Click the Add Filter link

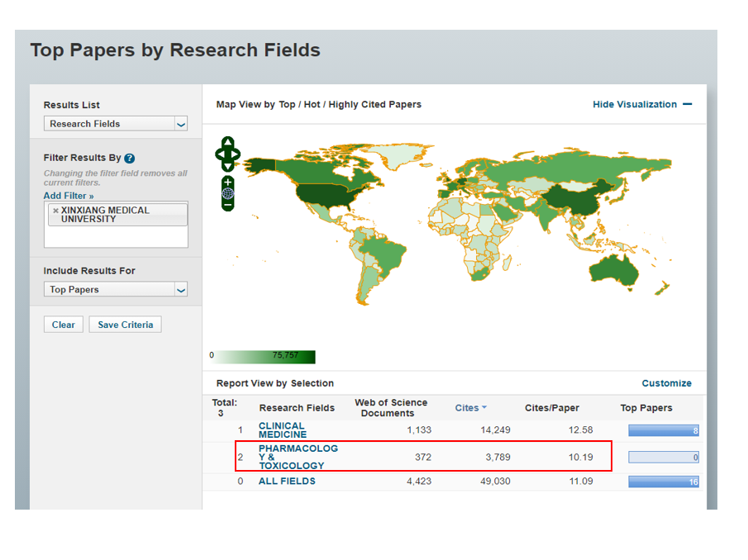(69, 196)
